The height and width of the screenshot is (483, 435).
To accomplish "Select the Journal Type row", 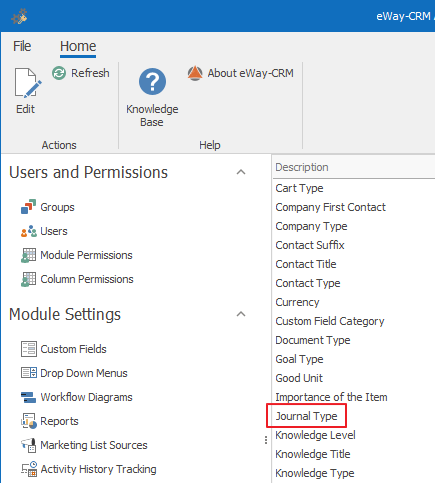I will 353,416.
